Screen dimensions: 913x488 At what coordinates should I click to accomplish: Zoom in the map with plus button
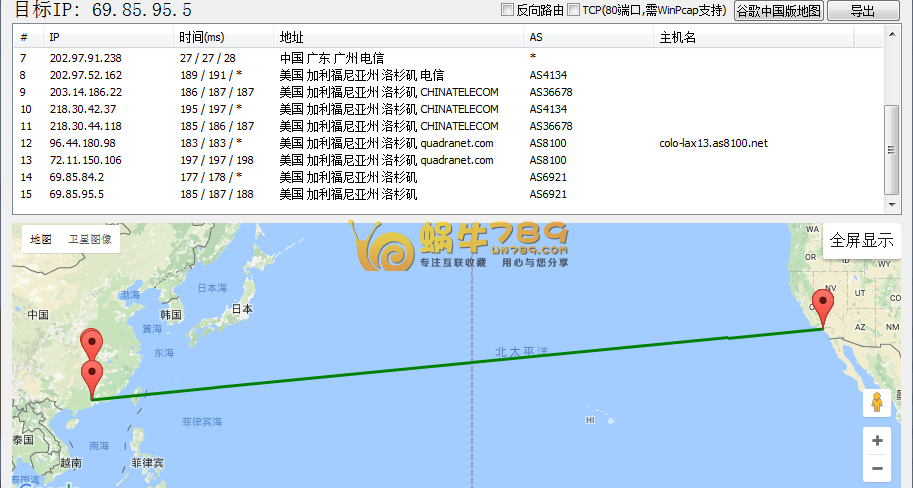click(x=877, y=441)
